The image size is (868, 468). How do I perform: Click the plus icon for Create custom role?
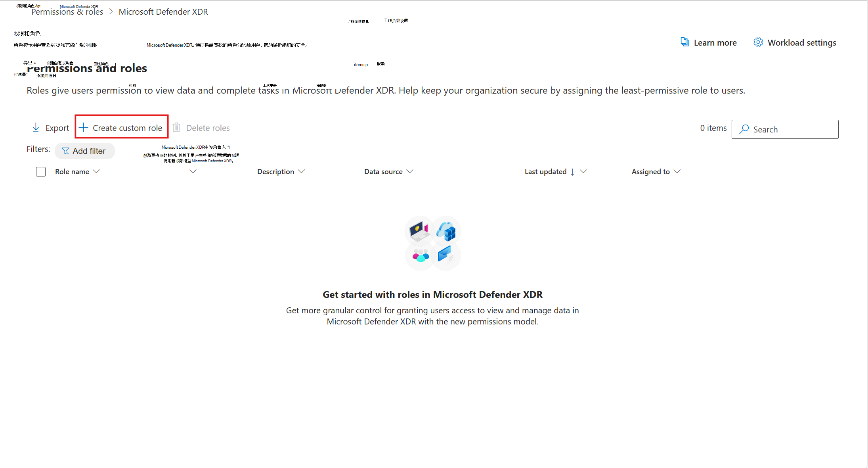(x=83, y=127)
